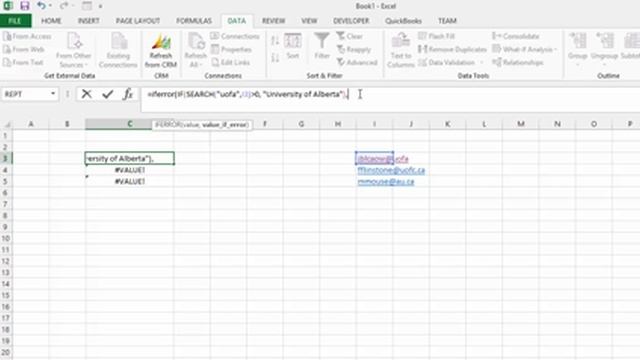Click the Refresh All button

[196, 50]
